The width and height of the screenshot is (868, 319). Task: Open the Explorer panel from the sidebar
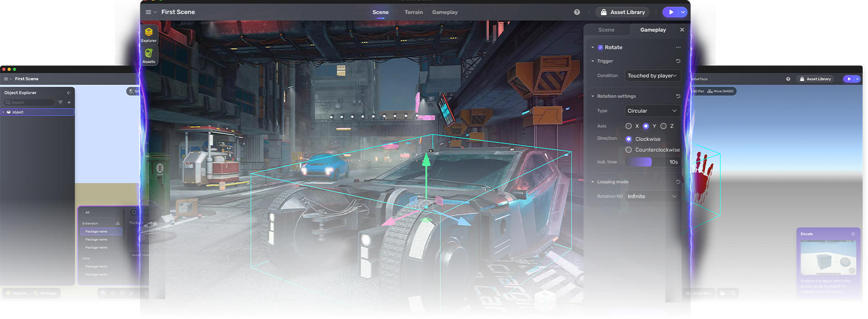(149, 34)
